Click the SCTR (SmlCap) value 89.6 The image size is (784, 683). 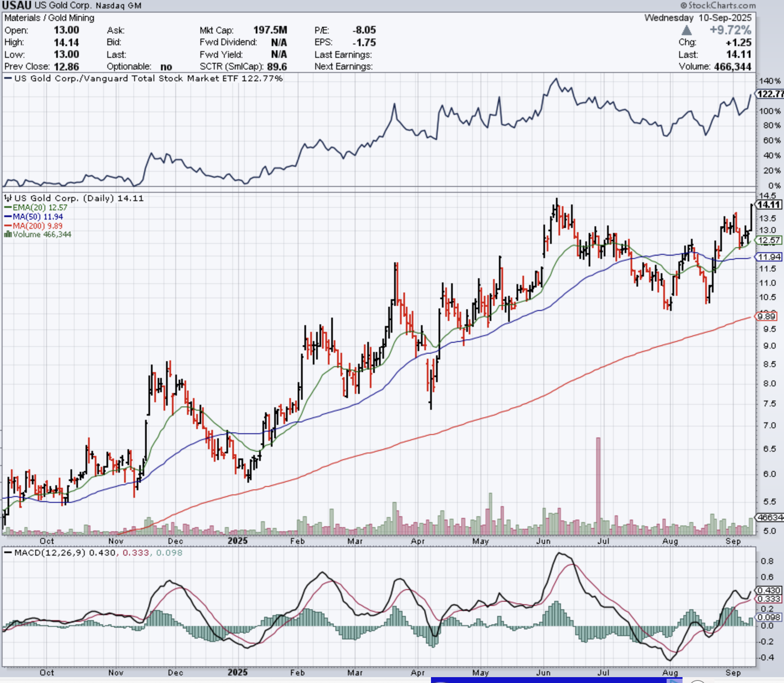tap(277, 67)
